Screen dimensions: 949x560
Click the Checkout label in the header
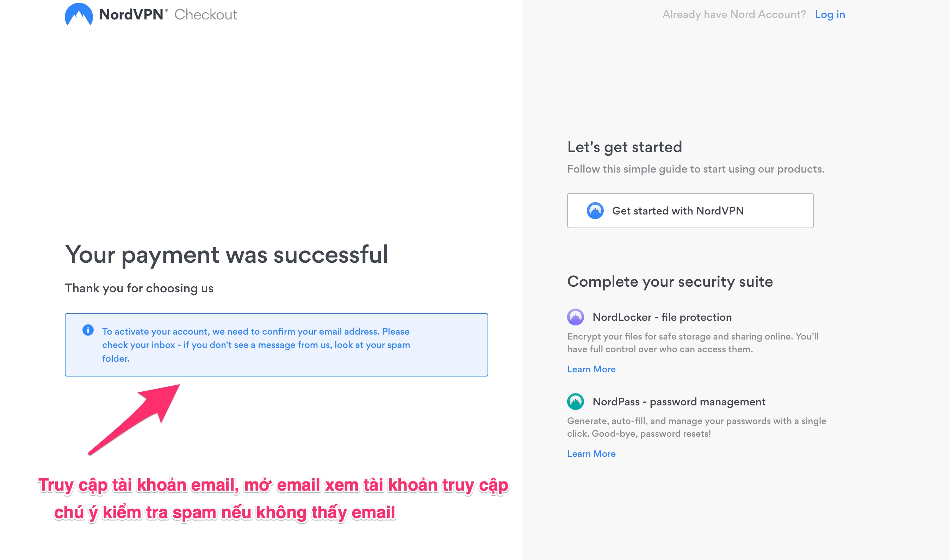tap(206, 15)
